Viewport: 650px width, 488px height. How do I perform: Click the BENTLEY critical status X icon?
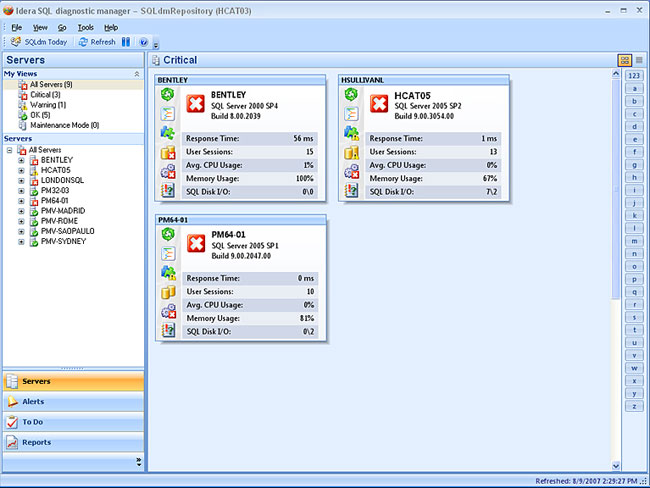tap(195, 103)
